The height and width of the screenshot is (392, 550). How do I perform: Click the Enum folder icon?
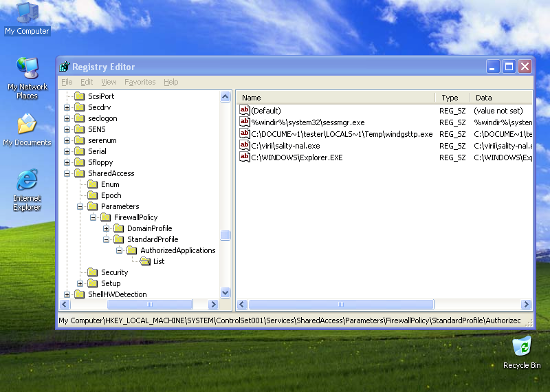93,184
